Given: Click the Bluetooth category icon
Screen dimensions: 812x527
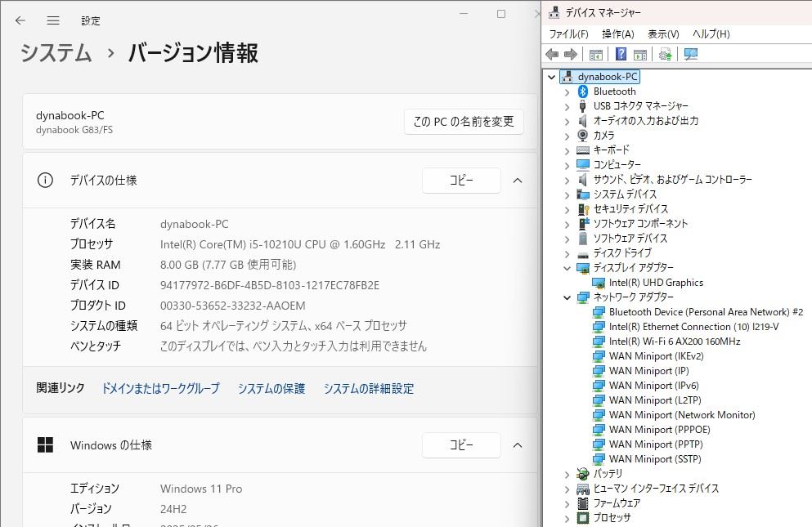Looking at the screenshot, I should tap(583, 92).
